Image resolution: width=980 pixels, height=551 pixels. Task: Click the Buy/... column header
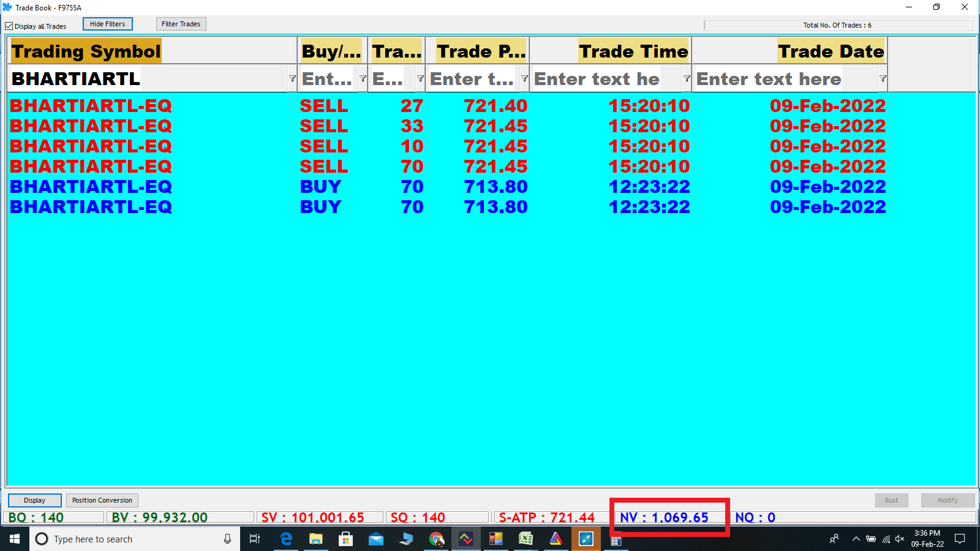[x=333, y=51]
